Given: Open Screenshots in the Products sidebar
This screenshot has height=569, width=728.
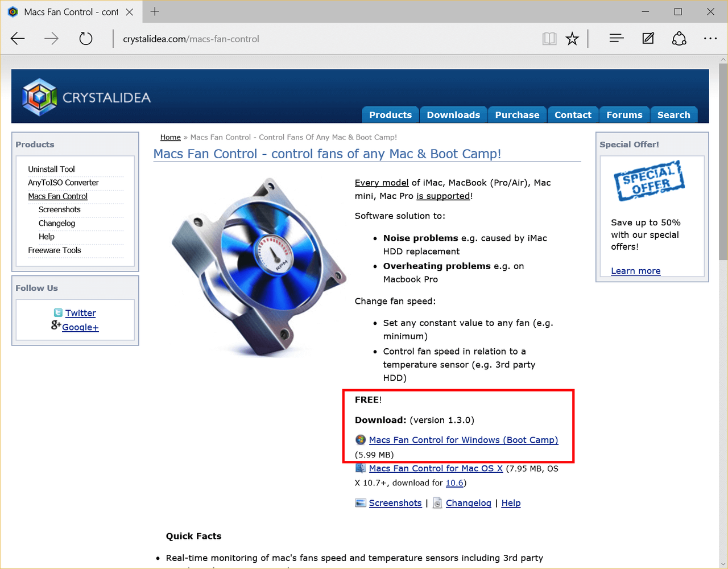Looking at the screenshot, I should 60,209.
